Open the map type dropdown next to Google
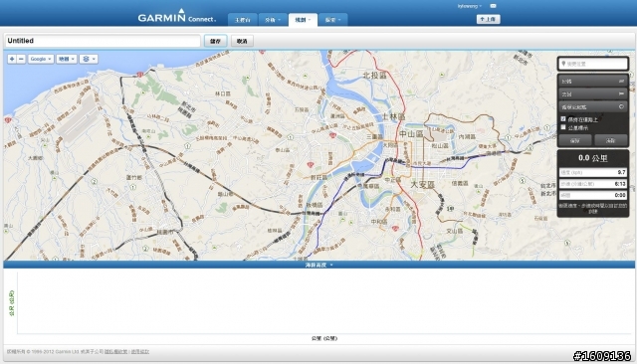637x364 pixels. pyautogui.click(x=67, y=59)
